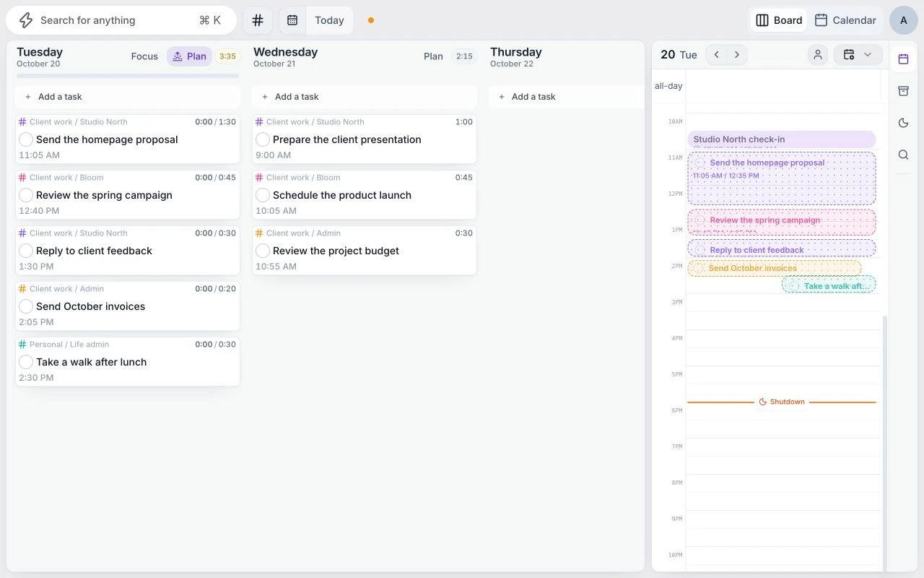The height and width of the screenshot is (578, 924).
Task: Check off Review the spring campaign card
Action: (26, 195)
